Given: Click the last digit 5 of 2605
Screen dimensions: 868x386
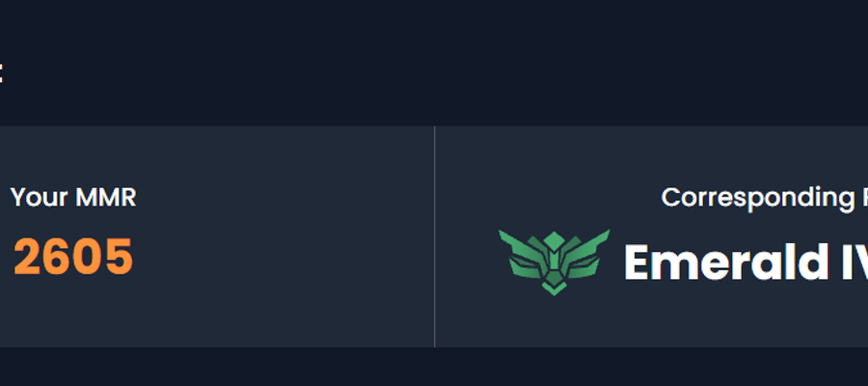Looking at the screenshot, I should click(x=120, y=257).
